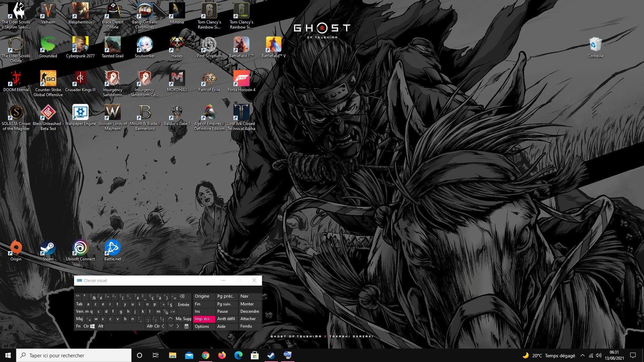Toggle the Fn key on keyboard

point(78,326)
